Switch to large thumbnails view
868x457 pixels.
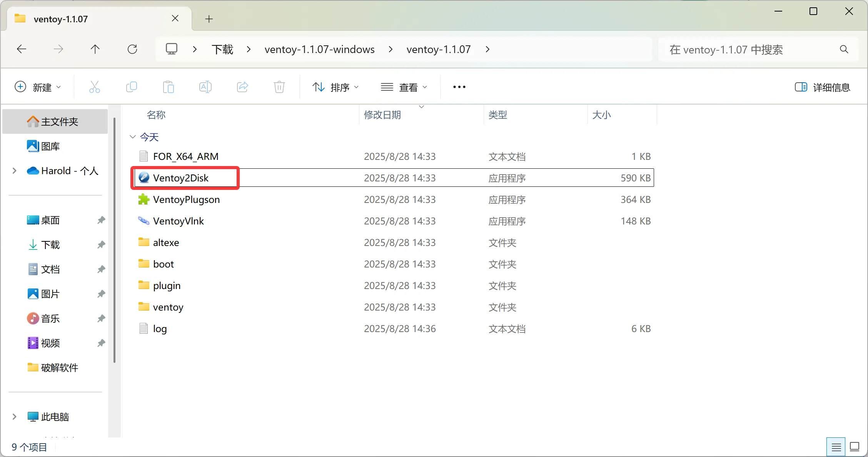tap(855, 447)
